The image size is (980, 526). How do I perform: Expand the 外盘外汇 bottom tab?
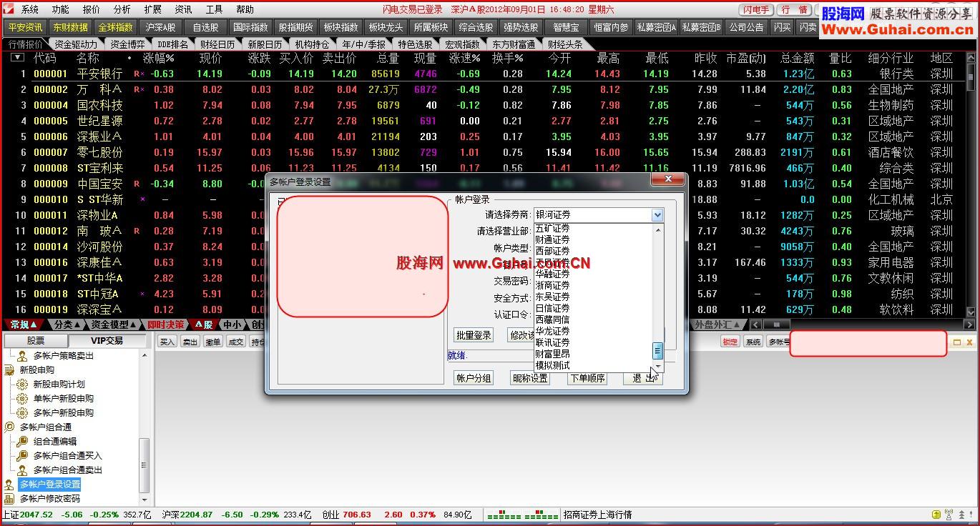719,324
